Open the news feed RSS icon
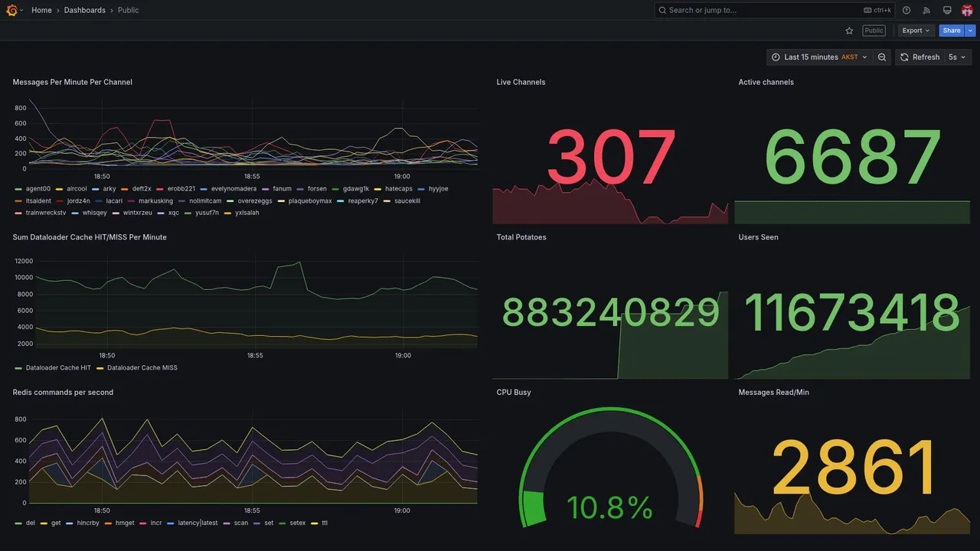 (x=926, y=10)
